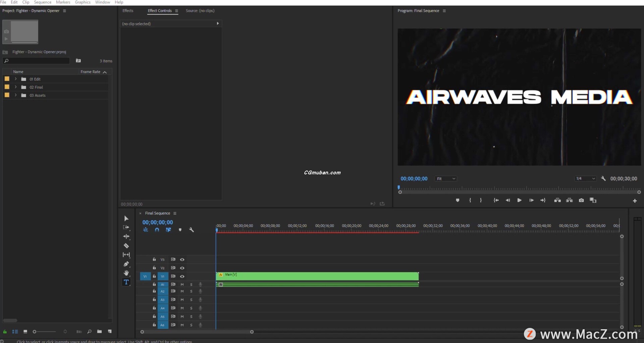Image resolution: width=644 pixels, height=343 pixels.
Task: Switch to Source (no clips) tab
Action: coord(200,11)
